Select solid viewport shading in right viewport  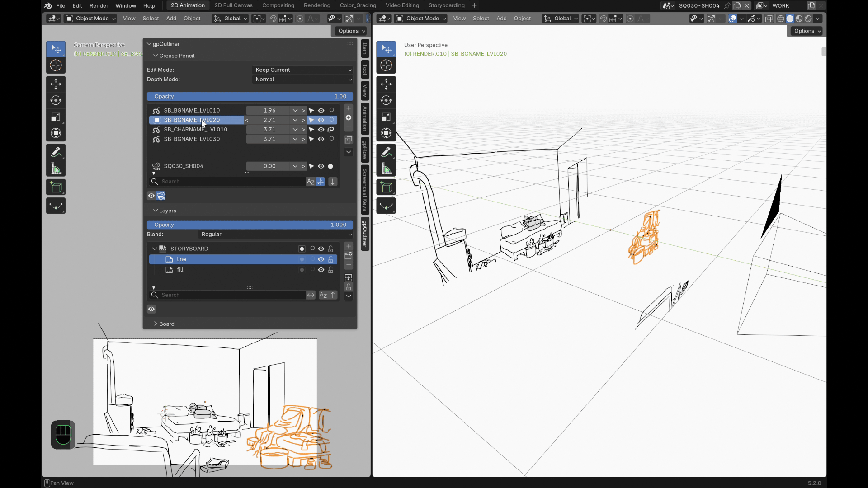[790, 19]
